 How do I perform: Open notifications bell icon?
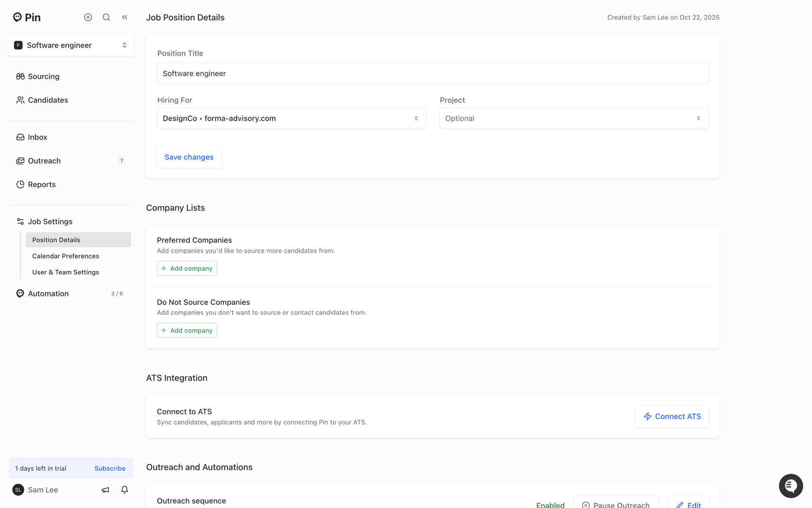[124, 490]
